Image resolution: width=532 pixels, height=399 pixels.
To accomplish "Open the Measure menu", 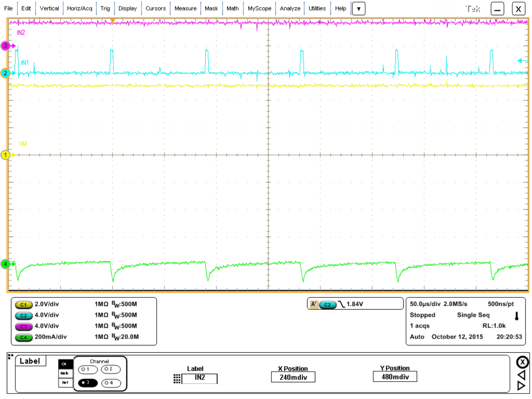I will (185, 8).
